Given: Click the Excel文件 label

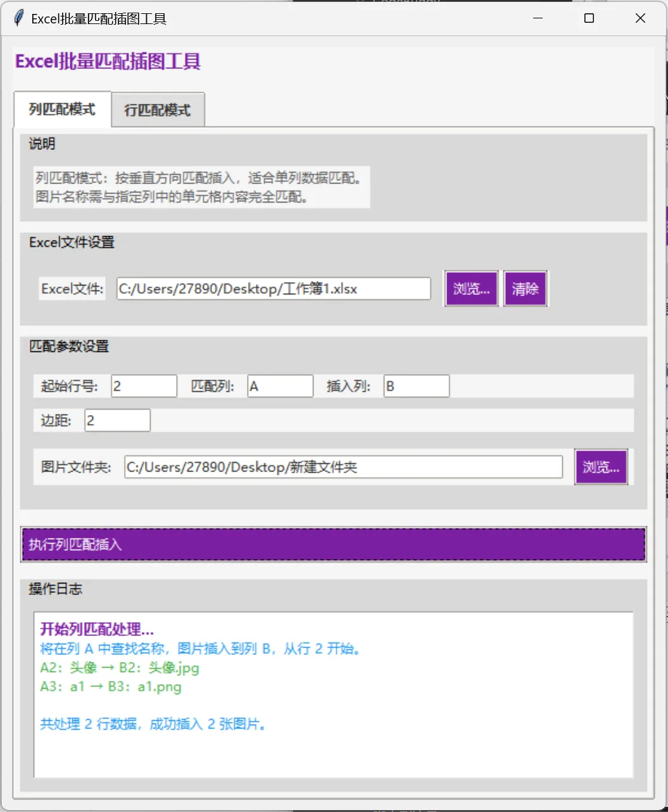Looking at the screenshot, I should pos(72,289).
